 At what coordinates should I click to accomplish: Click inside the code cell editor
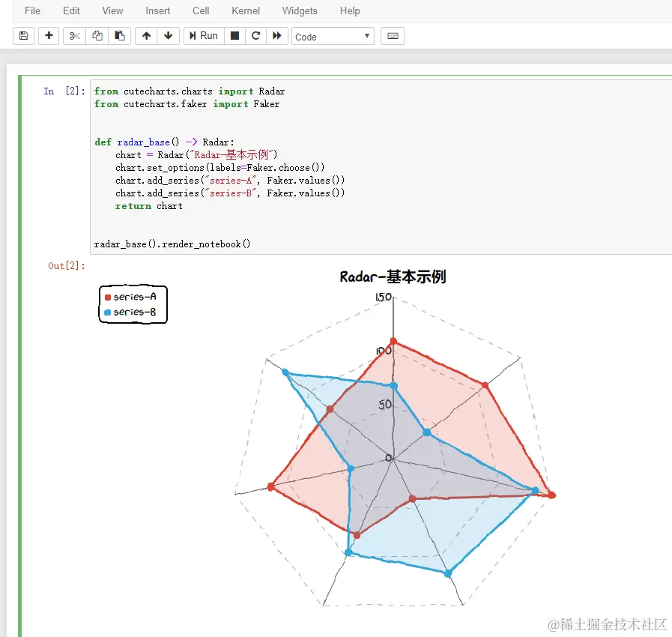point(381,167)
